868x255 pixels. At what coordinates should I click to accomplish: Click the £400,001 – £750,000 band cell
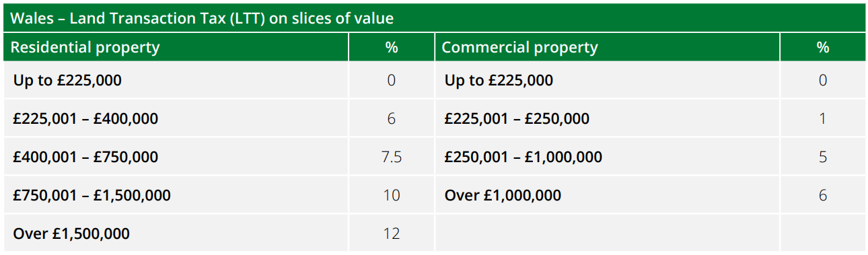click(176, 157)
